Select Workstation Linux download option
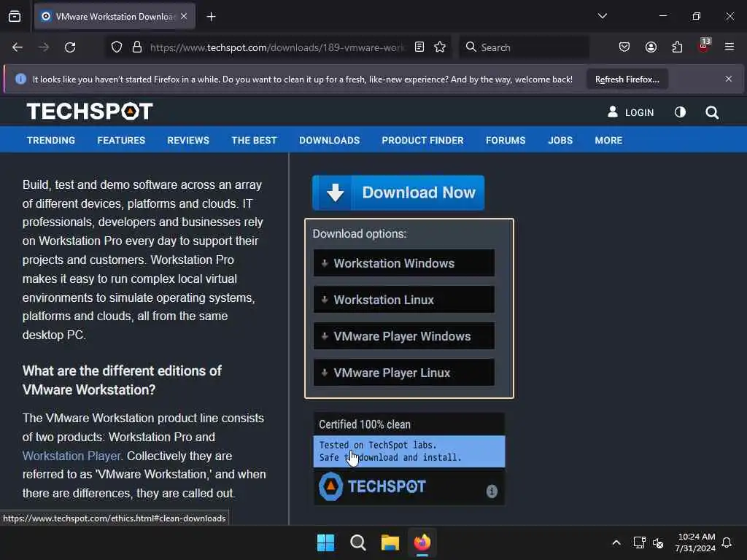 [404, 300]
